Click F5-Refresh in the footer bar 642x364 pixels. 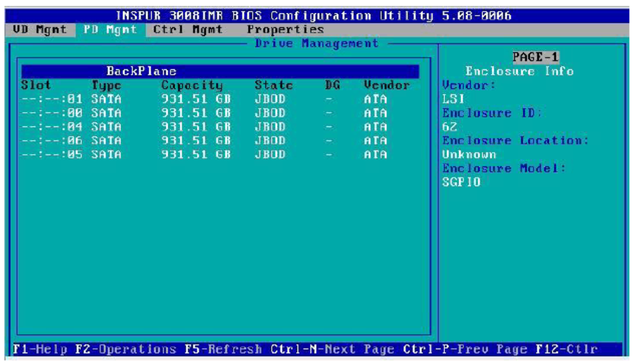[223, 350]
